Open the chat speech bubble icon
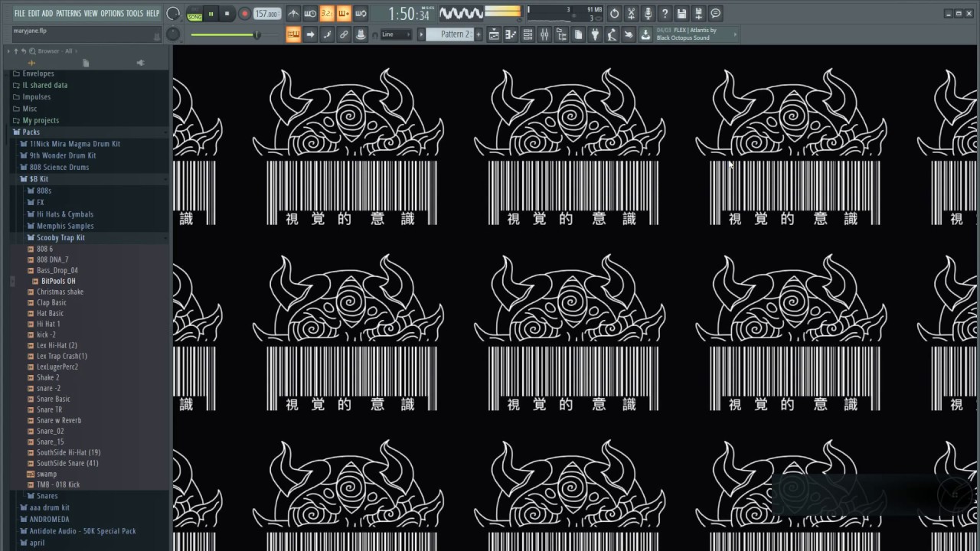Image resolution: width=980 pixels, height=551 pixels. tap(715, 14)
